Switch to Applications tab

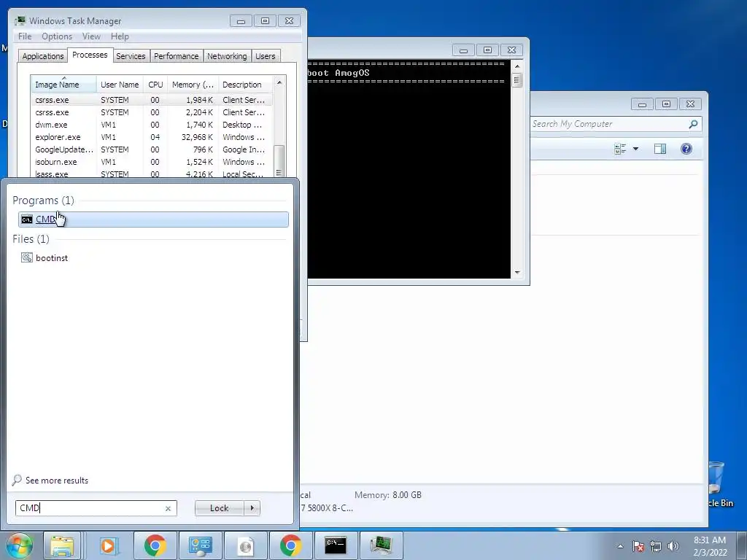pyautogui.click(x=43, y=56)
